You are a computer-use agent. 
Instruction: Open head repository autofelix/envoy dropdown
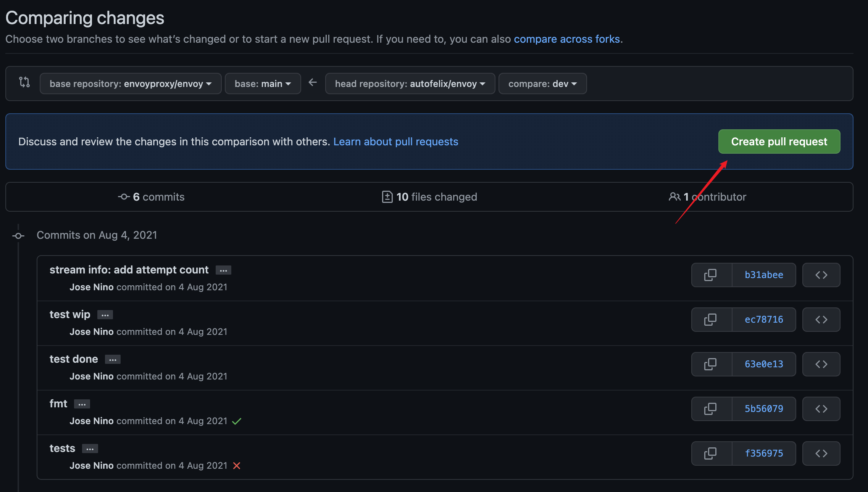(x=410, y=84)
